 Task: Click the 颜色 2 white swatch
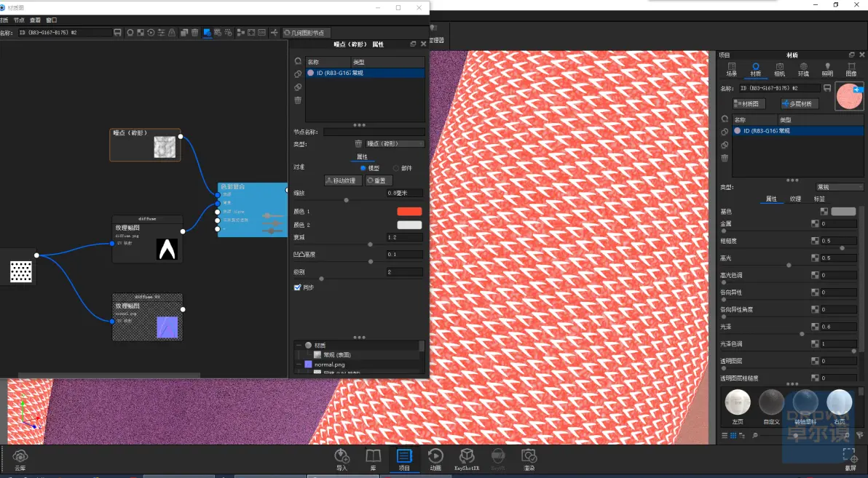tap(409, 225)
